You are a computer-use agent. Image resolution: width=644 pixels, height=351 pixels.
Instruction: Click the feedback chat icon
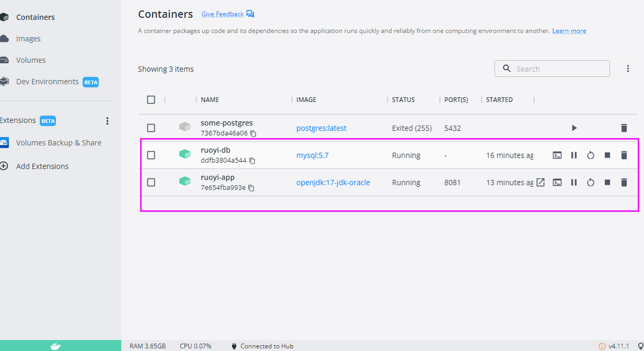click(x=250, y=14)
